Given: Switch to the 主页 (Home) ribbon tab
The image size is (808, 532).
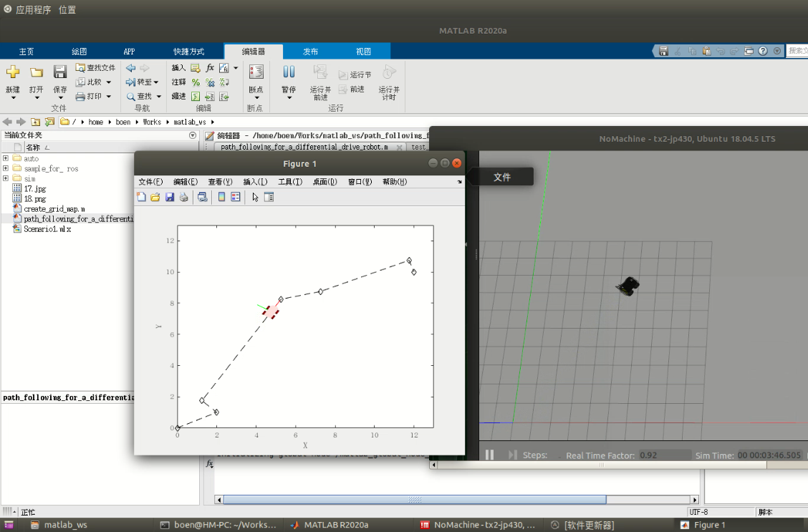Looking at the screenshot, I should click(27, 52).
